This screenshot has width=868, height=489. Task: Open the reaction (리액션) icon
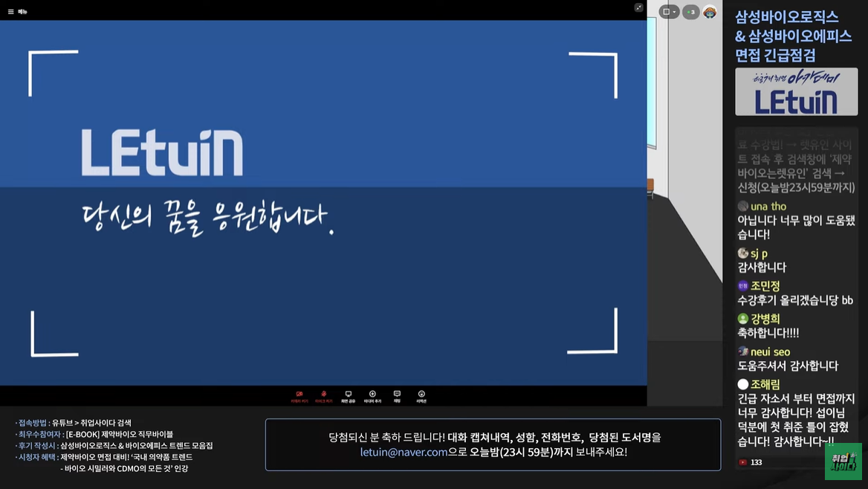(421, 395)
